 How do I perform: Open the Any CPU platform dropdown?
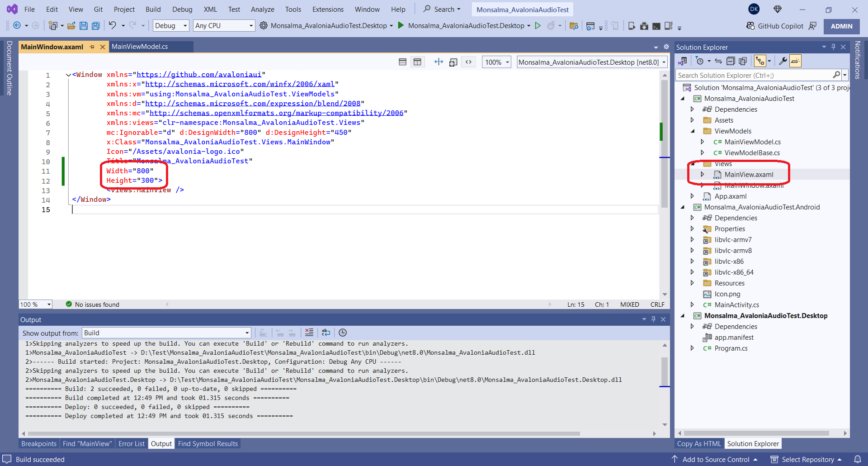tap(224, 26)
